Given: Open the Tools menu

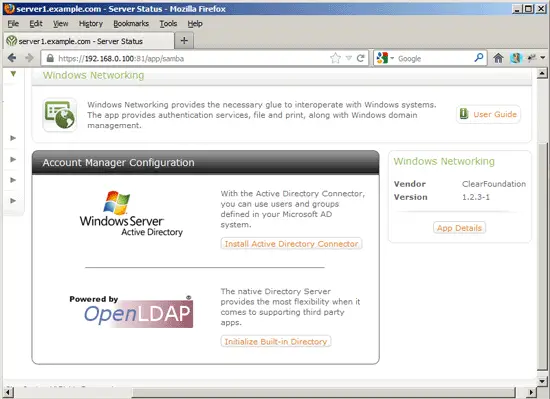Looking at the screenshot, I should click(168, 23).
